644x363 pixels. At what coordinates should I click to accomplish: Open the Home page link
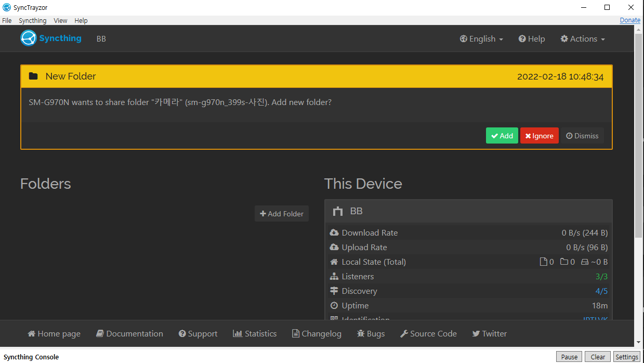click(x=54, y=334)
